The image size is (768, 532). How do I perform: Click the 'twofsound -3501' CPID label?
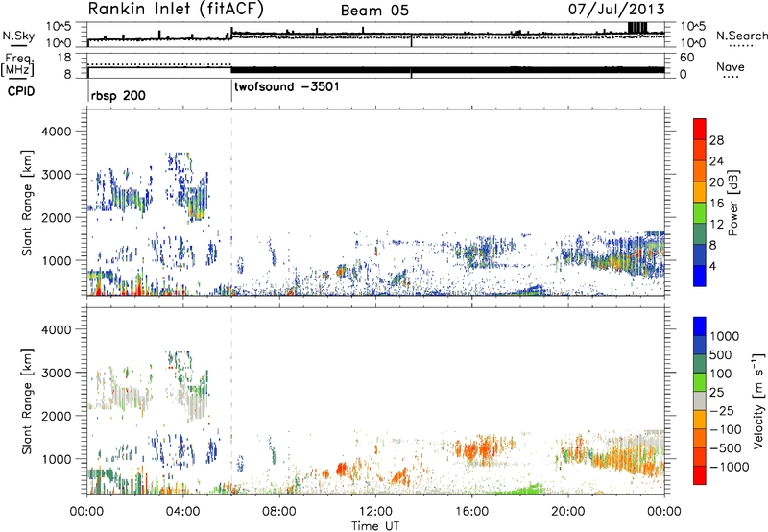tap(287, 87)
